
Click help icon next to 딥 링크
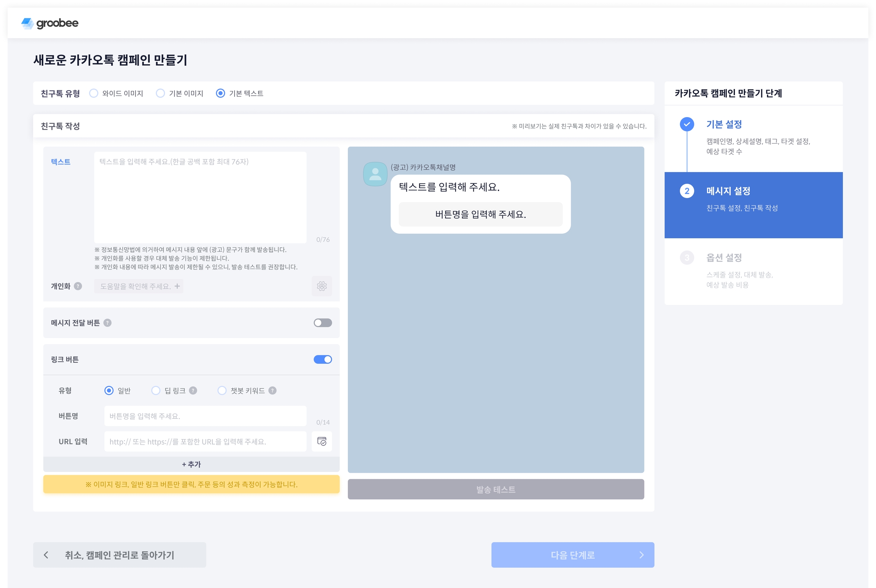(193, 390)
